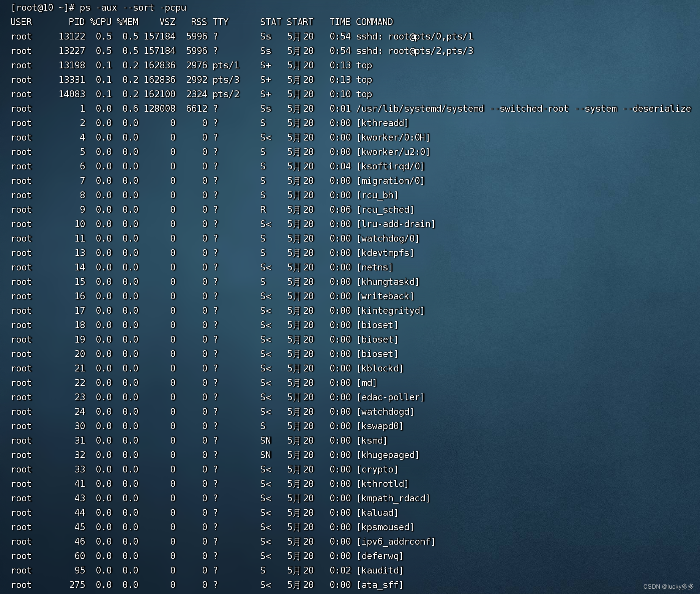This screenshot has width=700, height=594.
Task: Click [deferwq] process name
Action: click(x=380, y=556)
